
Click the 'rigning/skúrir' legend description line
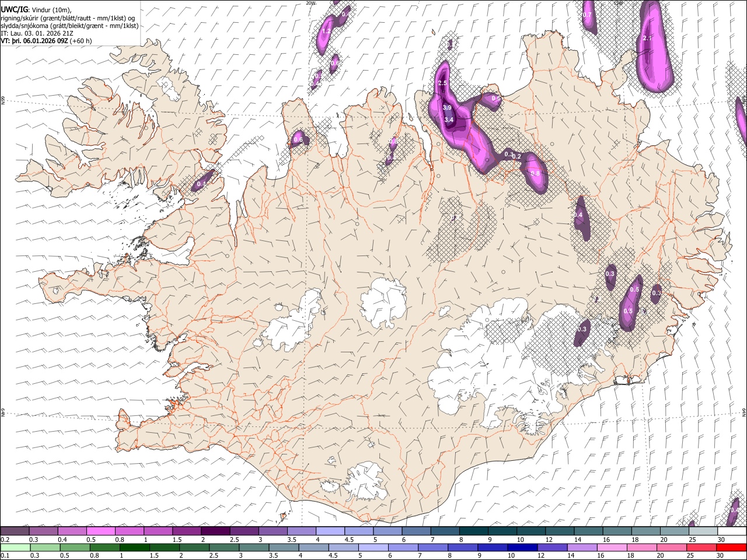[68, 17]
